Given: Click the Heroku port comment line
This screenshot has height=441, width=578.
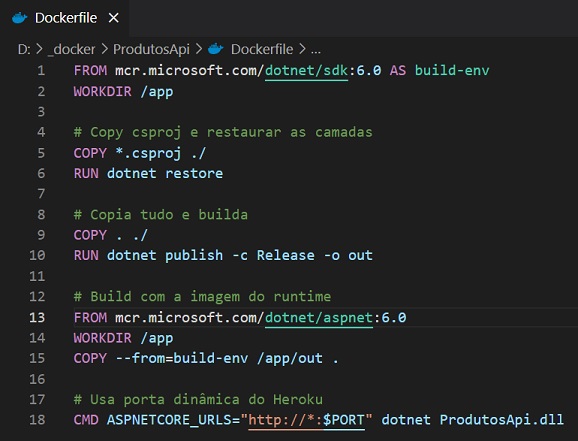Looking at the screenshot, I should [198, 399].
